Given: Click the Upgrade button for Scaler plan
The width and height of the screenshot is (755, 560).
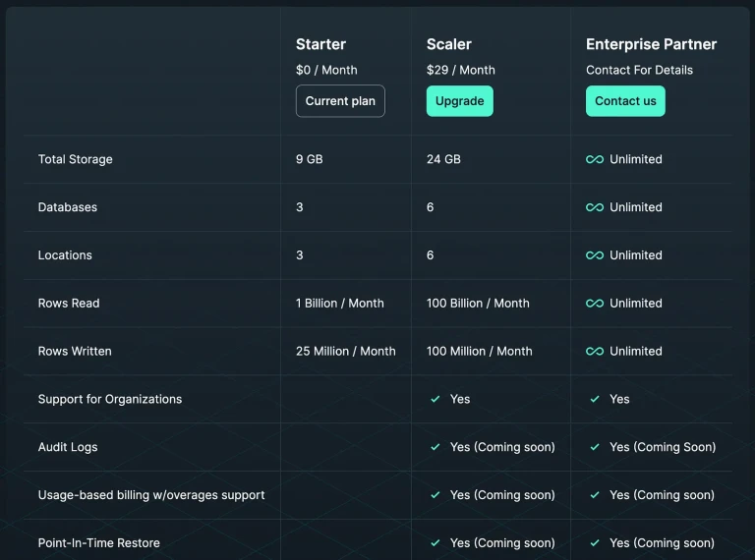Looking at the screenshot, I should (459, 101).
